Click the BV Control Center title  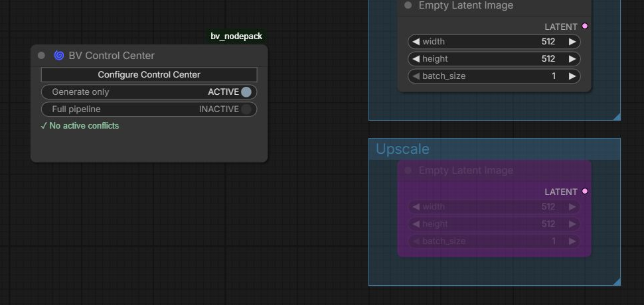112,55
